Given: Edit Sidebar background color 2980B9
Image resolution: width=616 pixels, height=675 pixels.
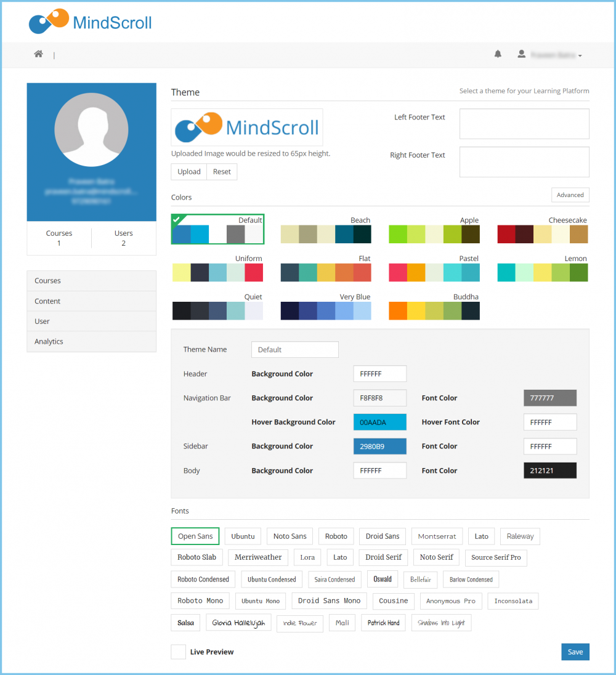Looking at the screenshot, I should click(379, 447).
